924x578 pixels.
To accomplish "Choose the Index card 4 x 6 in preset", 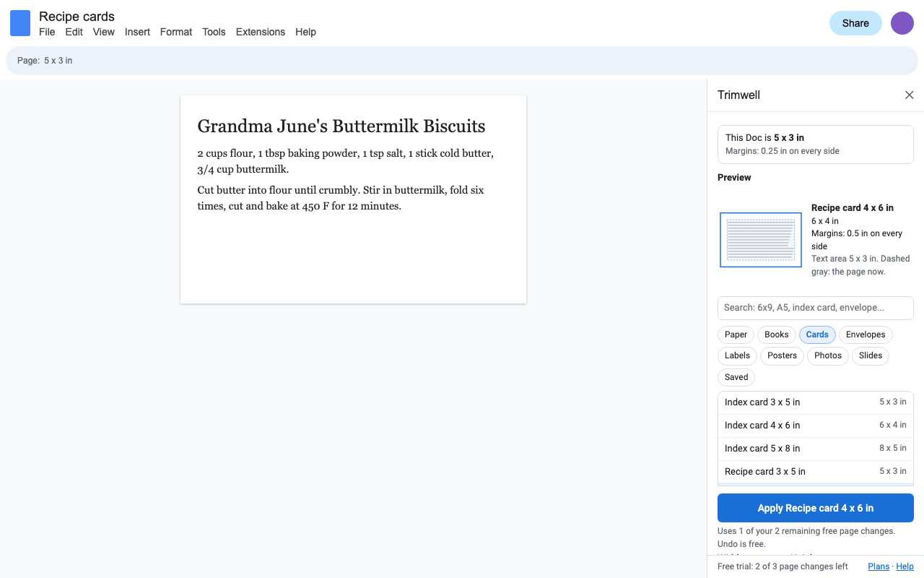I will pyautogui.click(x=816, y=426).
